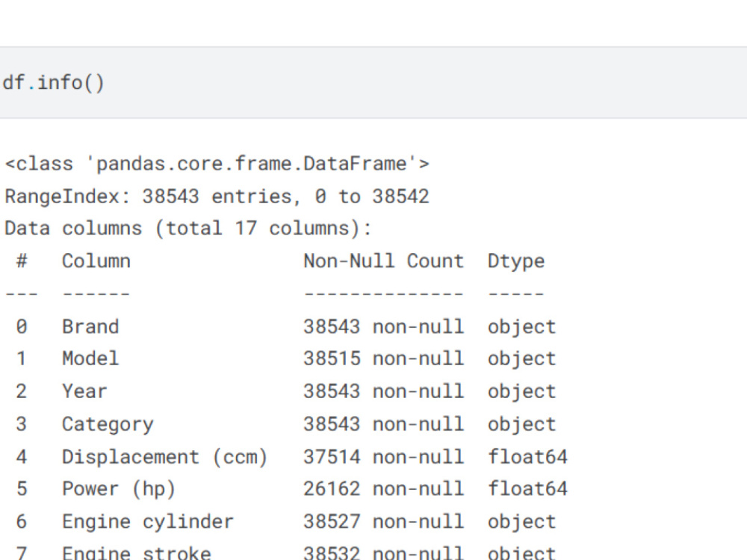Click the 'Dtype' header text
This screenshot has height=560, width=747.
click(x=516, y=261)
